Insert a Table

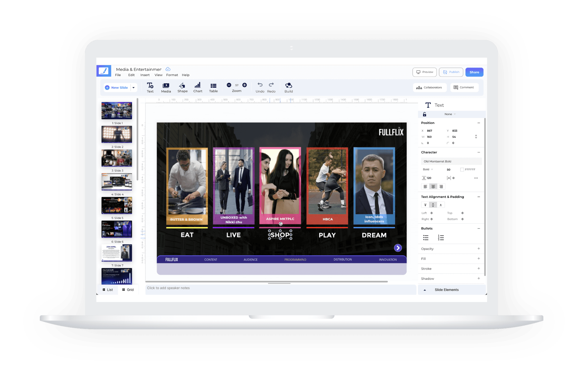click(x=213, y=87)
